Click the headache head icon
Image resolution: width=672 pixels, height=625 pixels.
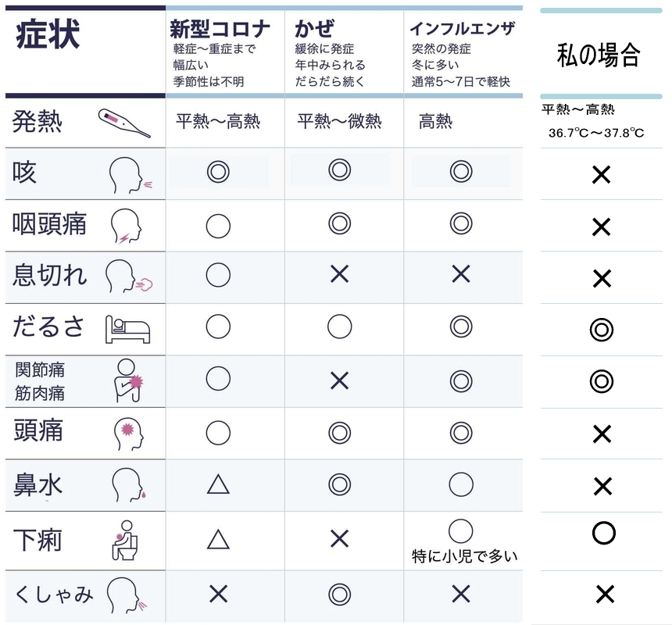pos(125,433)
